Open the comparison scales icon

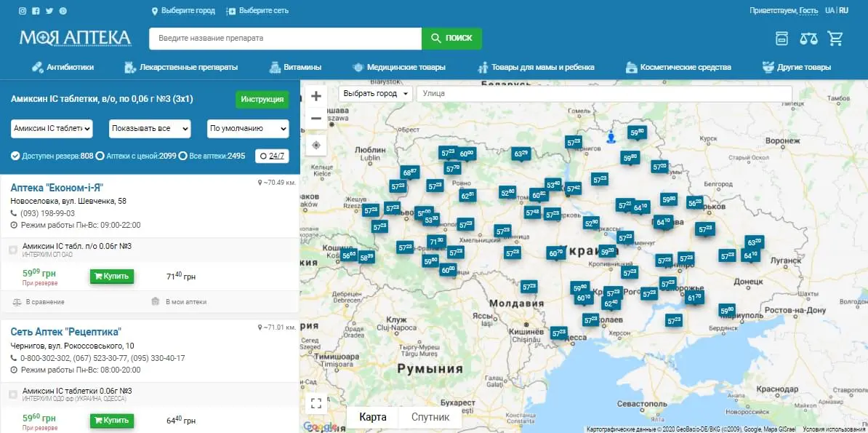tap(808, 39)
